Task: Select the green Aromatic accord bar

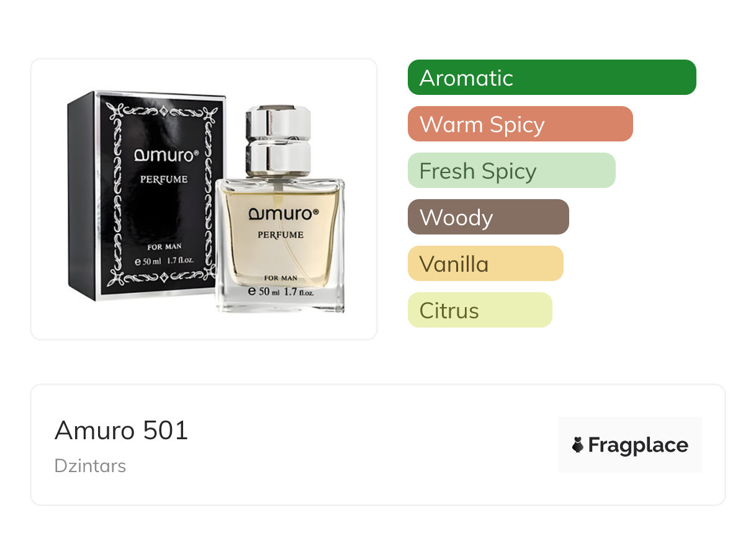Action: [552, 78]
